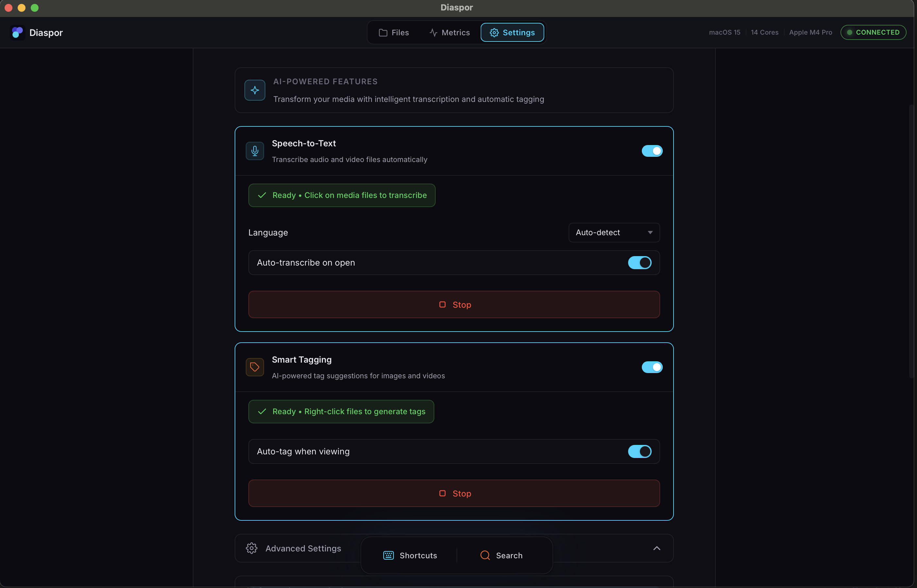Minimize the window with the yellow button
The image size is (917, 588).
point(21,8)
